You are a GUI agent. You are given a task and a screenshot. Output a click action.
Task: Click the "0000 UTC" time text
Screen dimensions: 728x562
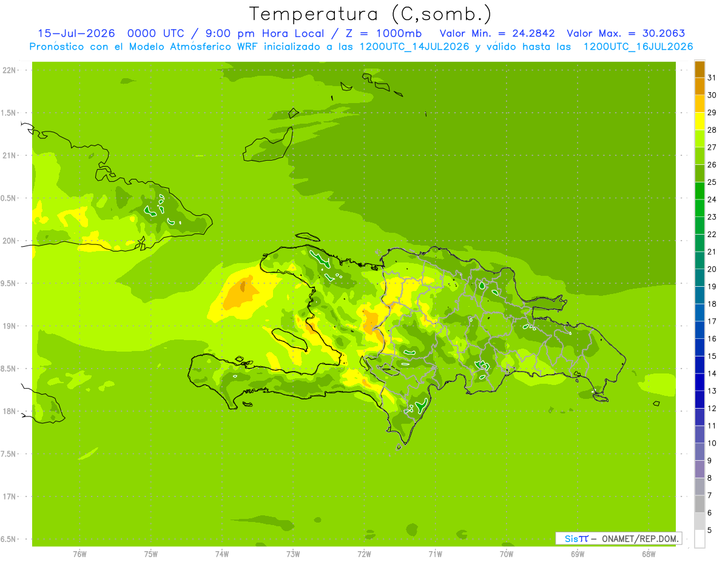(156, 33)
